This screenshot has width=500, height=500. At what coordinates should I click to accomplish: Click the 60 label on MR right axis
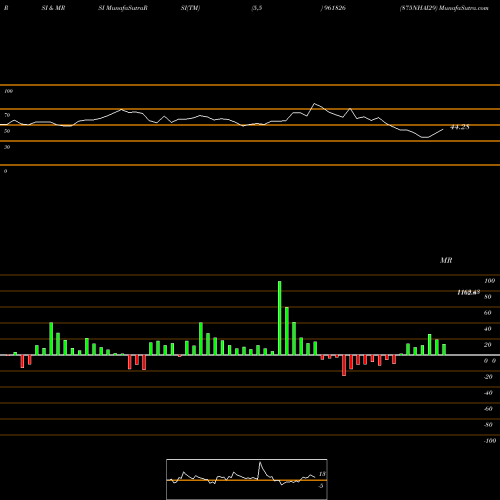pos(488,313)
